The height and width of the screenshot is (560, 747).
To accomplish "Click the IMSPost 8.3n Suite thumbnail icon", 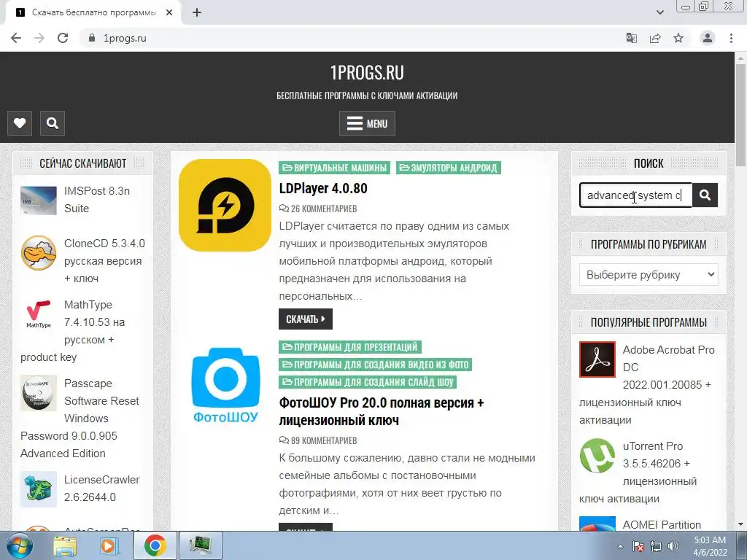I will [39, 201].
